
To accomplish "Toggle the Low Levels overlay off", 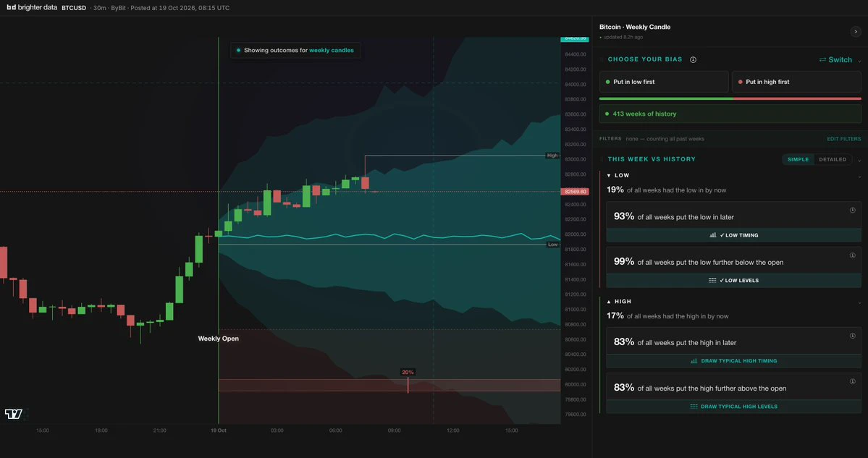I will click(733, 281).
